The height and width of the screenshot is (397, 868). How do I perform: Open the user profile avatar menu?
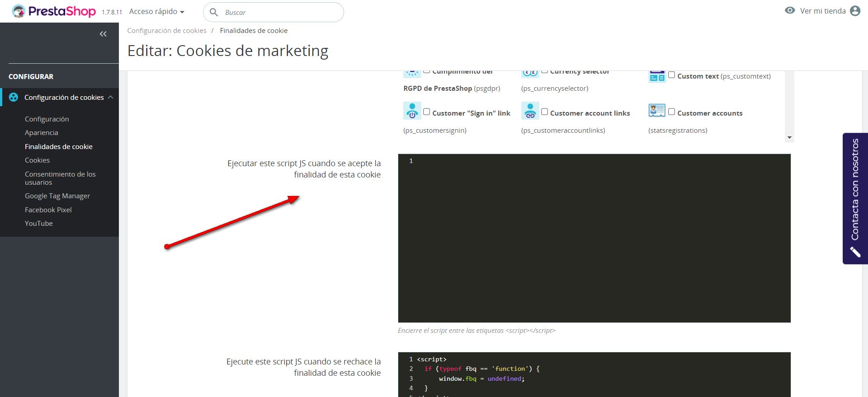[855, 11]
